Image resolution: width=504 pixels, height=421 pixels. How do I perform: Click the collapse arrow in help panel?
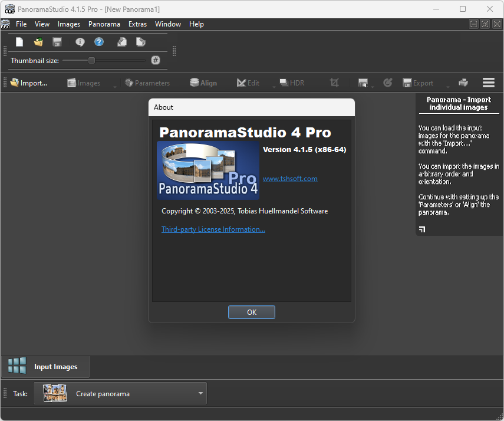[422, 229]
